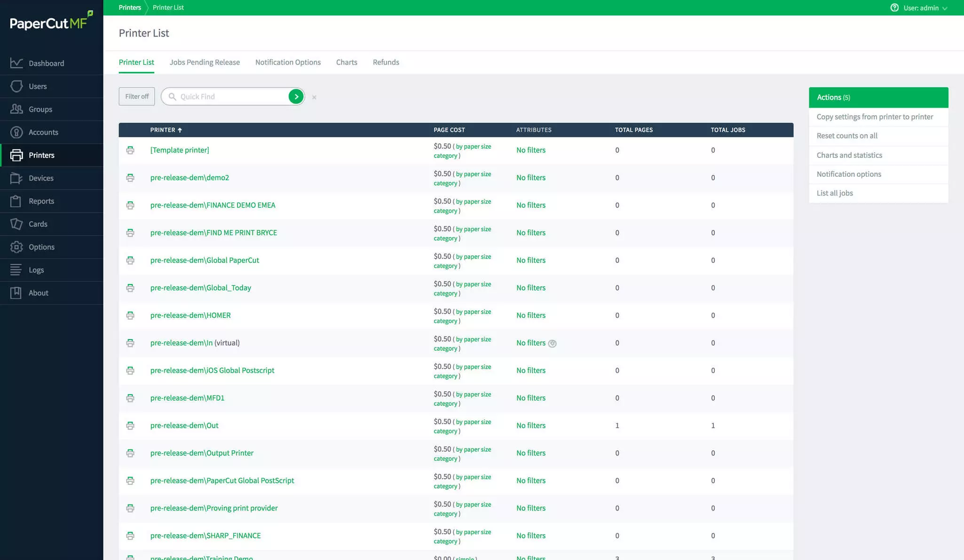Screen dimensions: 964x560
Task: Click the Users icon in sidebar
Action: point(16,86)
